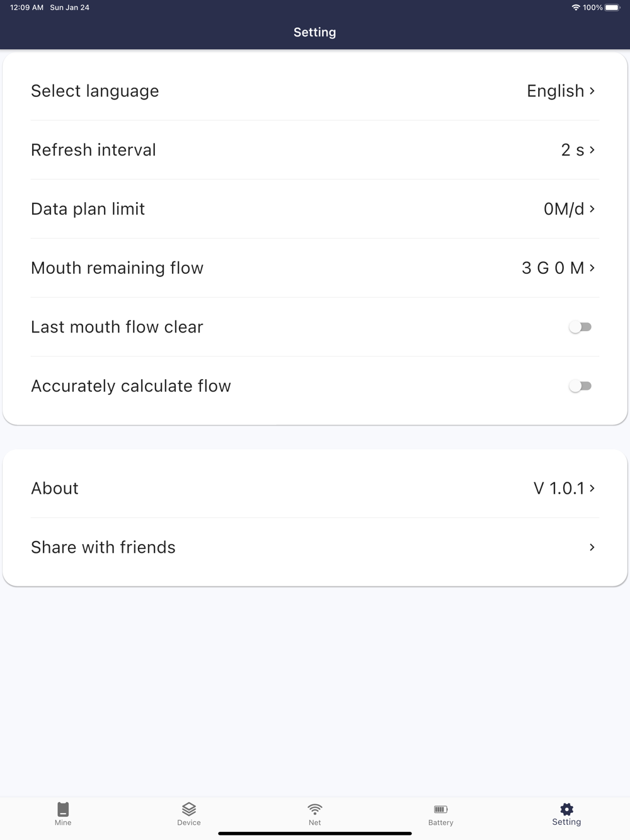The height and width of the screenshot is (840, 630).
Task: Open the About row
Action: coord(55,489)
